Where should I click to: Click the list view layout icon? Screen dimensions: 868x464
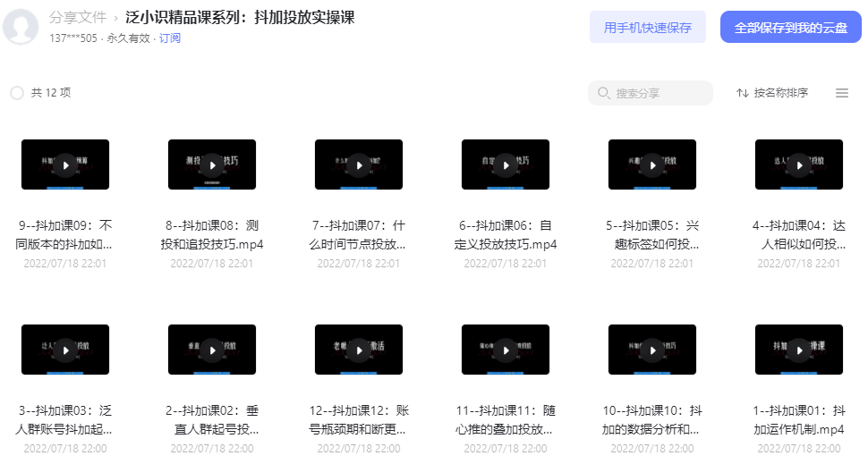pos(842,93)
